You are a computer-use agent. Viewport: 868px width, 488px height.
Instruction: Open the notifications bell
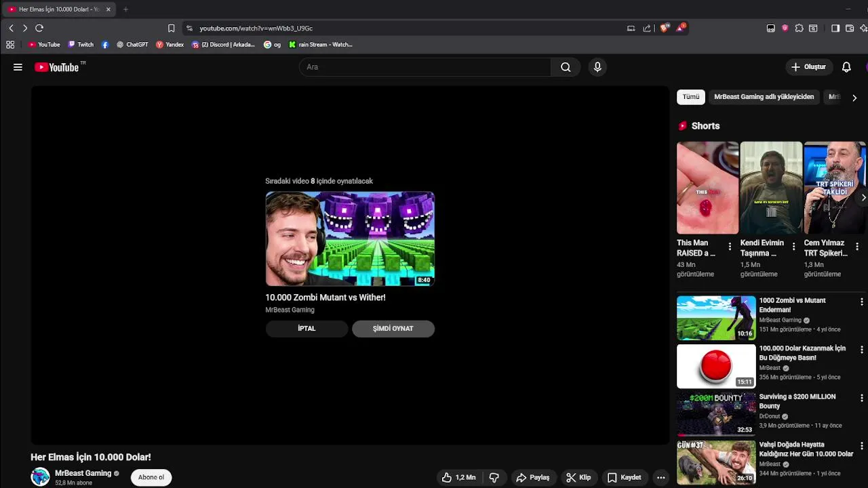tap(846, 67)
